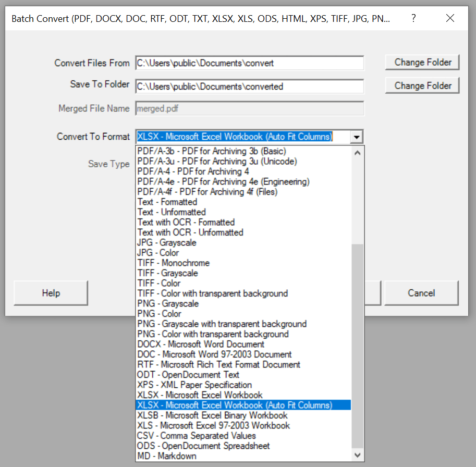Viewport: 476px width, 467px height.
Task: Edit the Save To Folder path field
Action: click(250, 87)
